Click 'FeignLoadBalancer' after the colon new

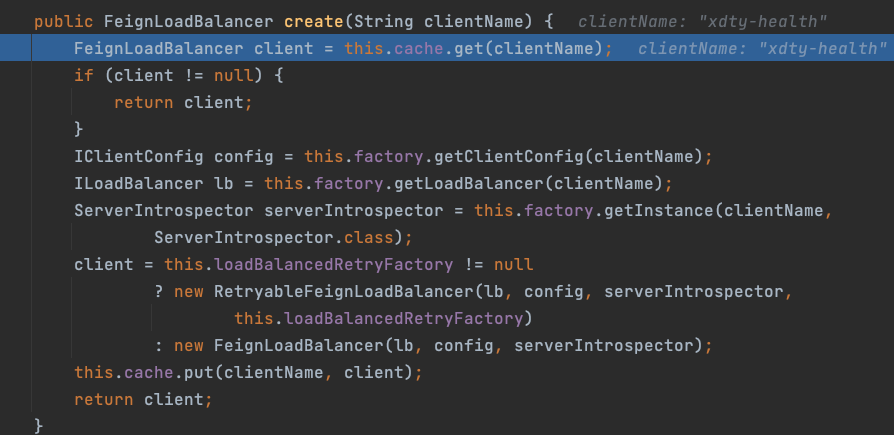[299, 345]
